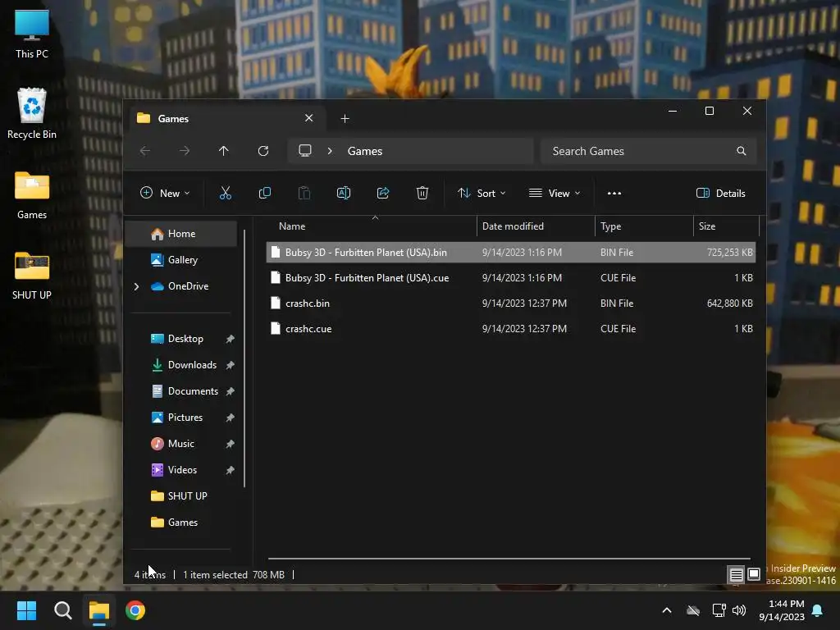
Task: Click the chevron before Games in address bar
Action: pos(330,151)
